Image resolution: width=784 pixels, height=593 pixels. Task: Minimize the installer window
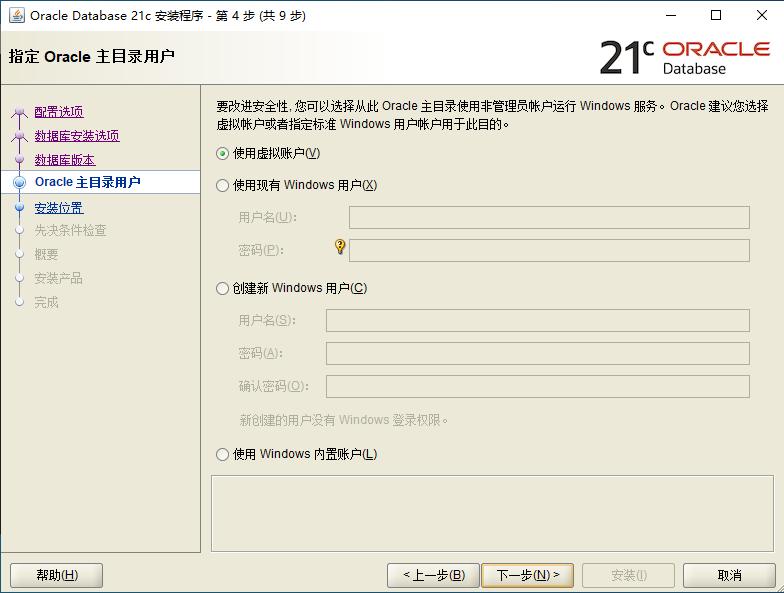point(671,16)
